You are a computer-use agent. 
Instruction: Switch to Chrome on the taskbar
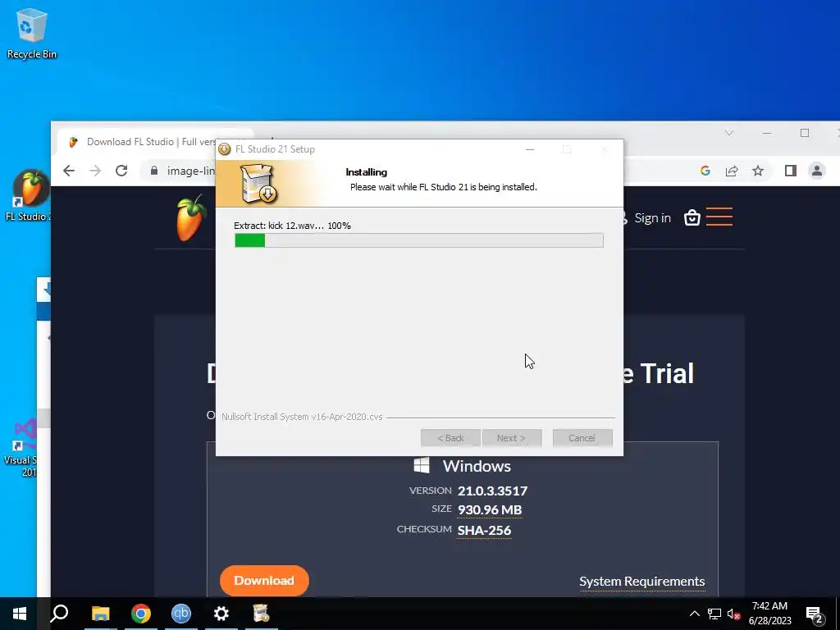(x=141, y=614)
